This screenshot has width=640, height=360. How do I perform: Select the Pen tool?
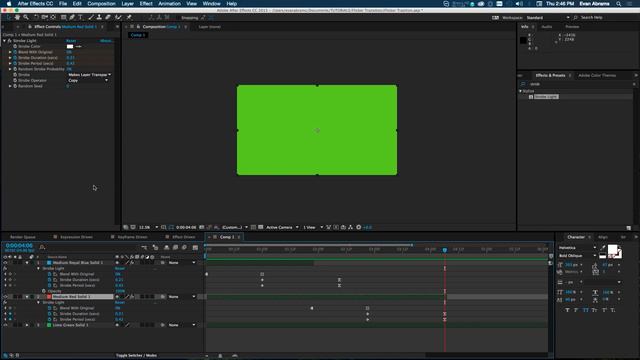pos(72,18)
